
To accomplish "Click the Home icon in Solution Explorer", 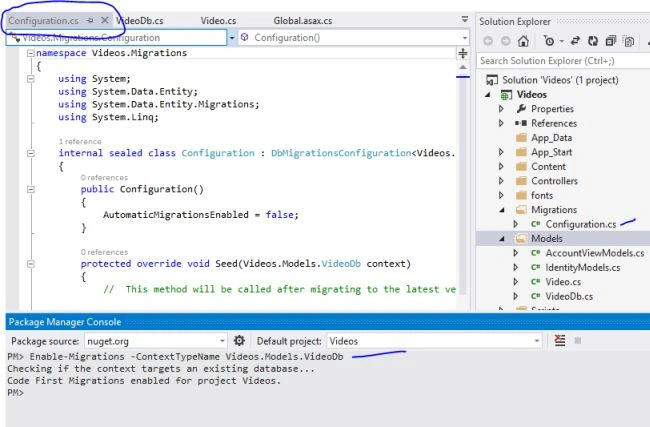I will [x=523, y=41].
